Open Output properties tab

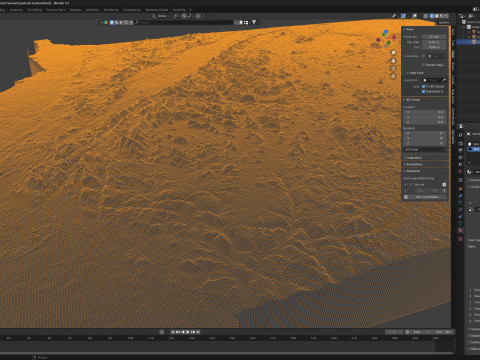[460, 151]
